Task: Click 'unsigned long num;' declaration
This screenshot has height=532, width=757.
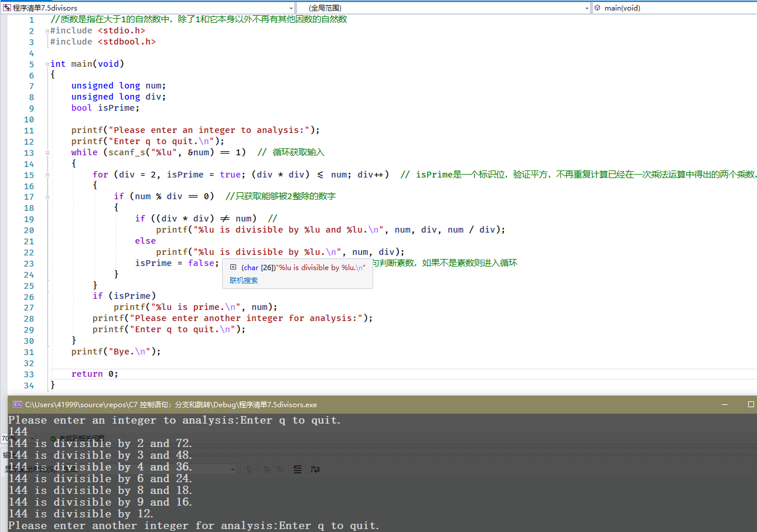Action: click(119, 86)
